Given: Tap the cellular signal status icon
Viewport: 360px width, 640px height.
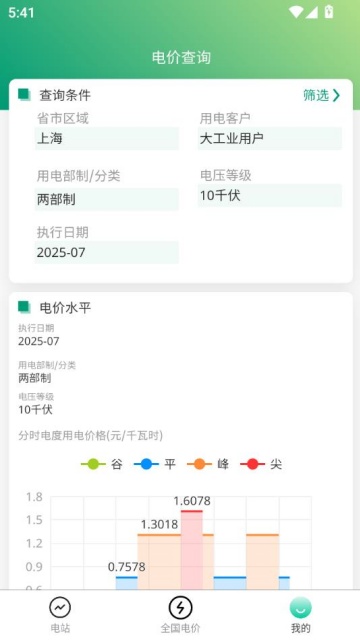Looking at the screenshot, I should [311, 12].
